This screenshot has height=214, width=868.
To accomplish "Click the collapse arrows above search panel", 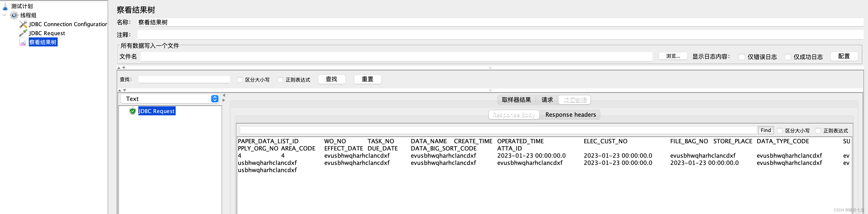I will tap(121, 68).
